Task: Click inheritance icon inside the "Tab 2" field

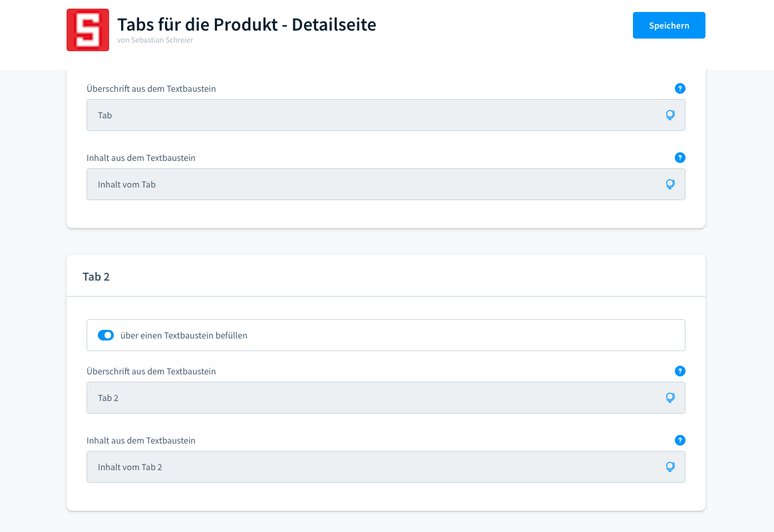Action: point(670,398)
